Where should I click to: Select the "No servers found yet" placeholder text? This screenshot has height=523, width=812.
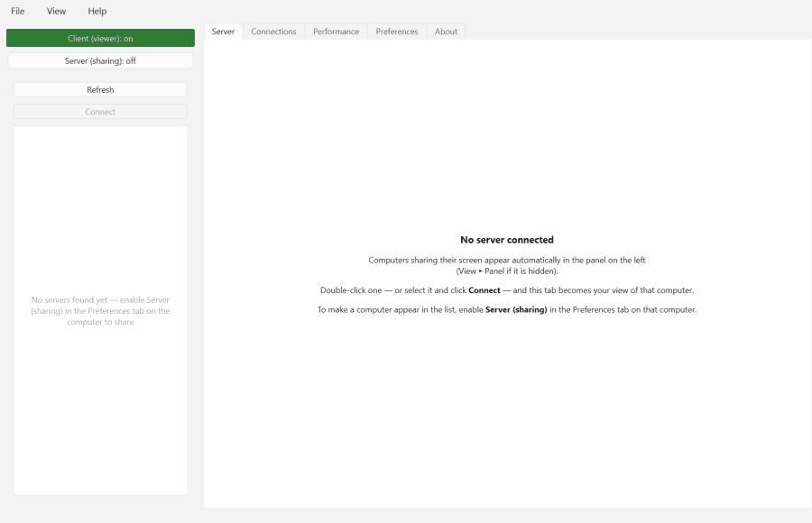point(100,311)
